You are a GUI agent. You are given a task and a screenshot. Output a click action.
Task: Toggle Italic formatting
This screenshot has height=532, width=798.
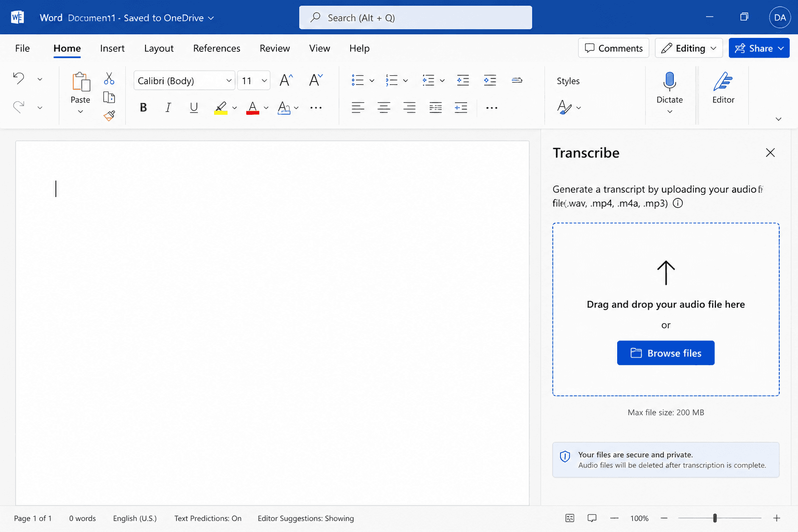click(168, 108)
